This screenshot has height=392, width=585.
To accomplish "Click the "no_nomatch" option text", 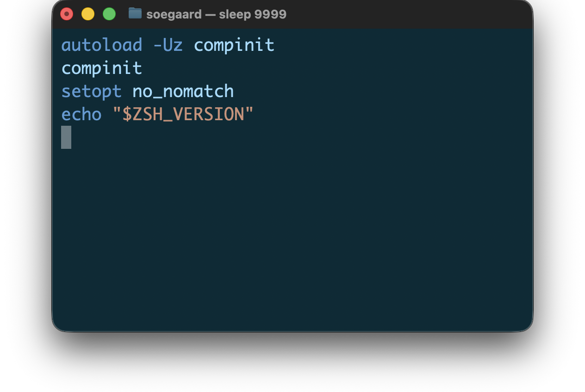I will pos(183,92).
